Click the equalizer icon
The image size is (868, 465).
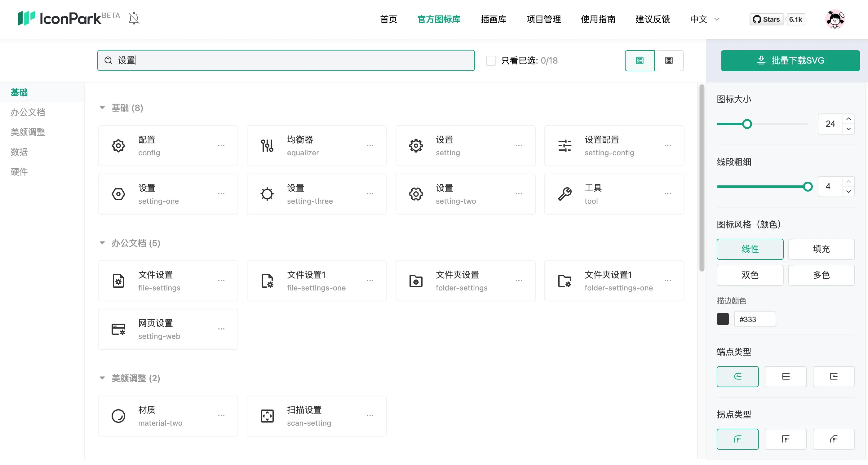point(267,146)
